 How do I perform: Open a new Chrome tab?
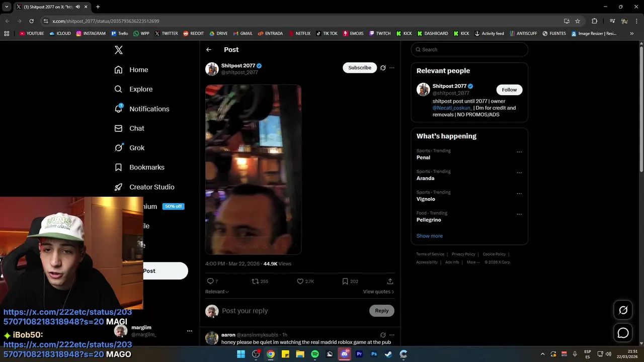[x=98, y=7]
